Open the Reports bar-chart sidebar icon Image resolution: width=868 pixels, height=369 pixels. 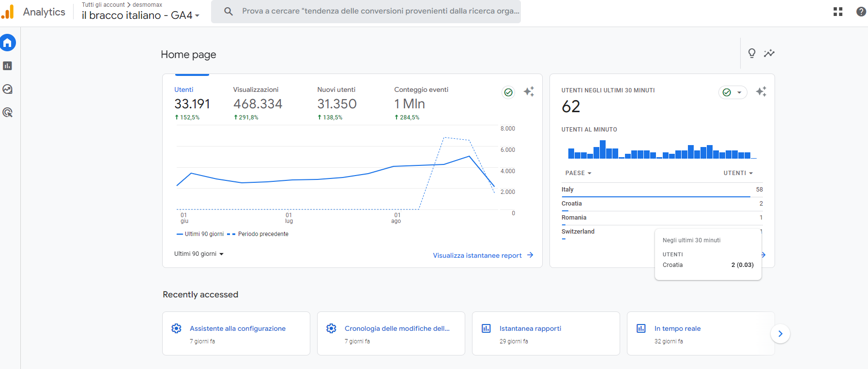(8, 66)
